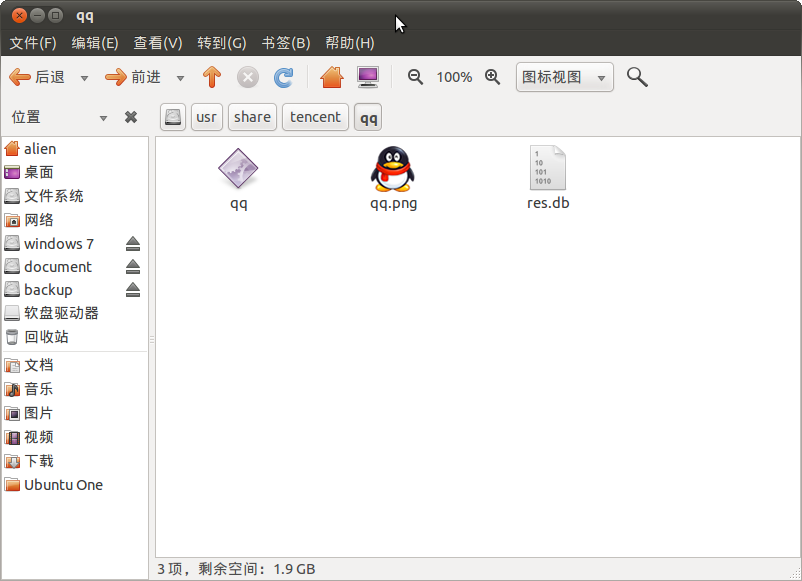
Task: Open 回收站 trash in the sidebar
Action: pyautogui.click(x=75, y=337)
